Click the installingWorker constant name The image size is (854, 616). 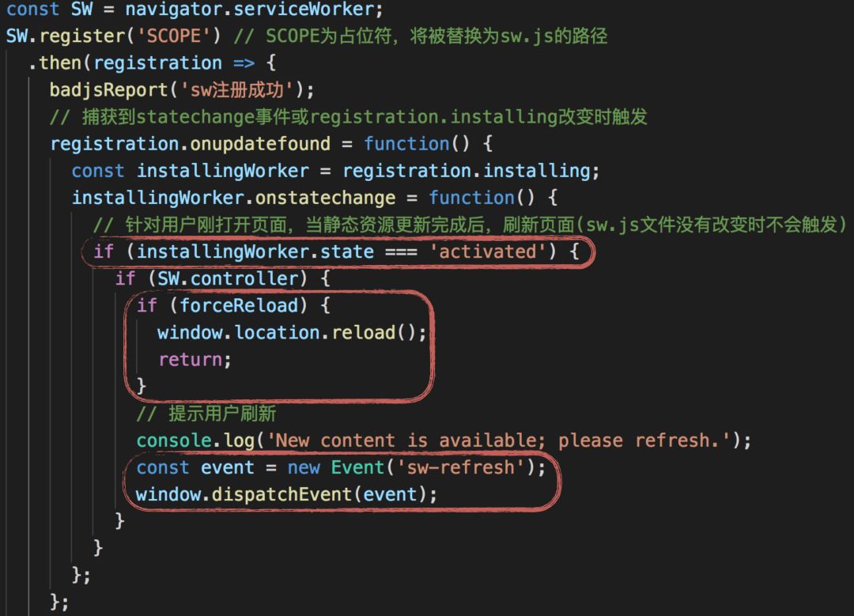pyautogui.click(x=223, y=171)
